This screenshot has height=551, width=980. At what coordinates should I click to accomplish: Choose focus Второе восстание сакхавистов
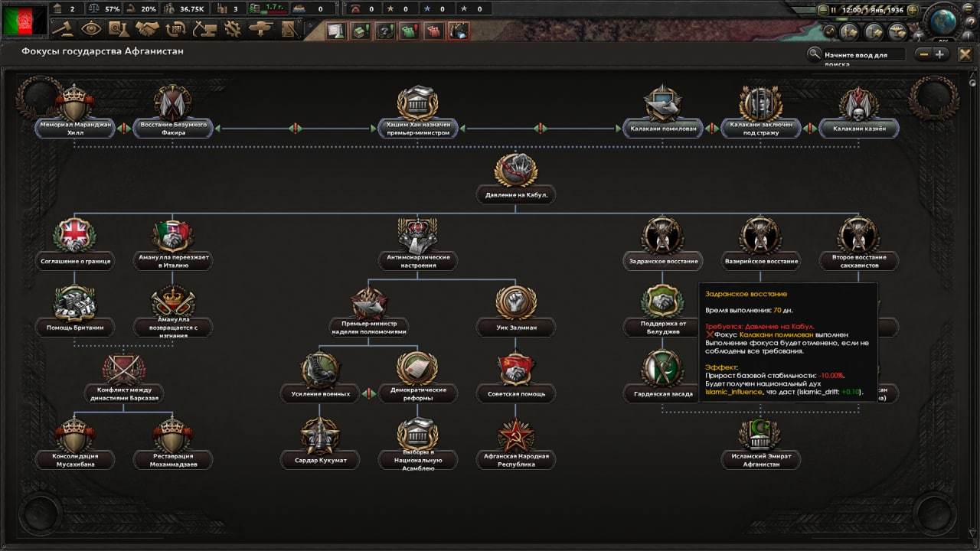tap(858, 261)
